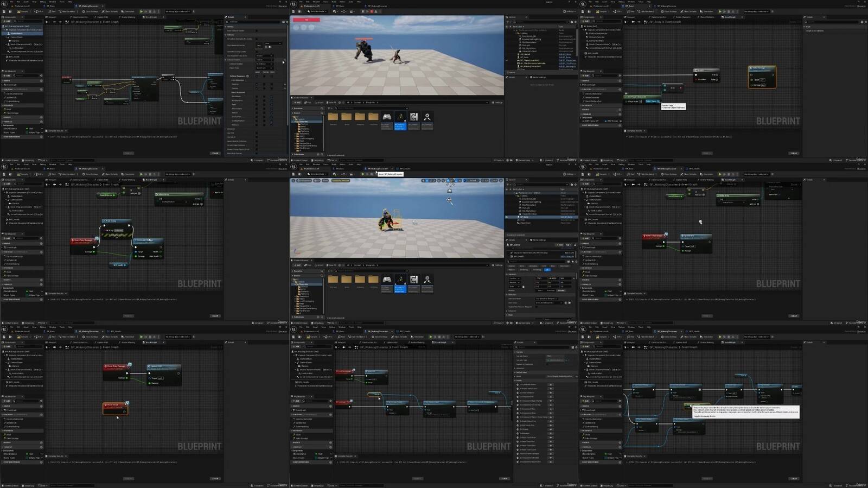Start Simulation in the top-left blueprint toolbar
868x488 pixels.
pyautogui.click(x=128, y=11)
